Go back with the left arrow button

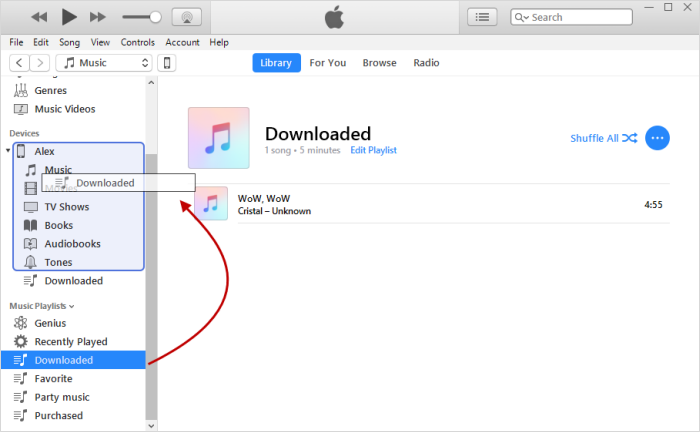[19, 63]
